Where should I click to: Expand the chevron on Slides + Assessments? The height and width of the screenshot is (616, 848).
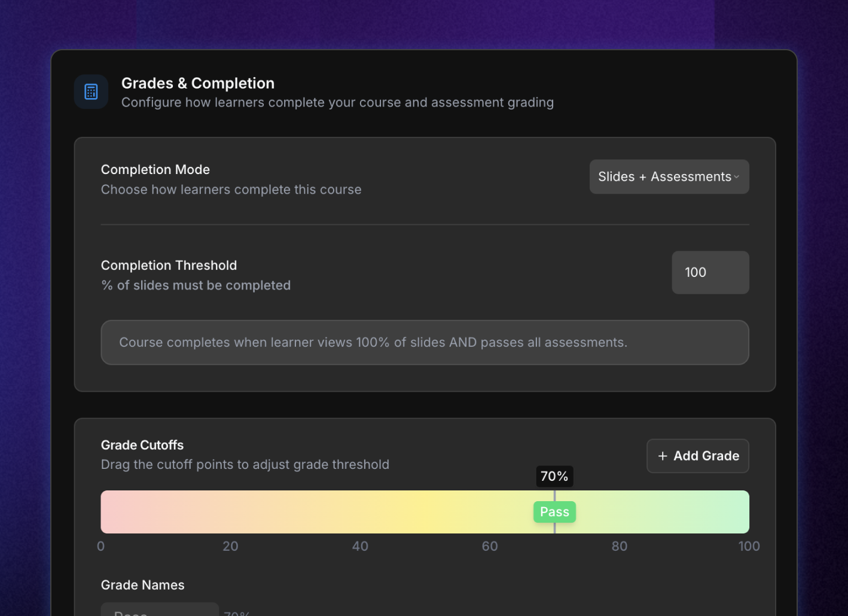(737, 177)
